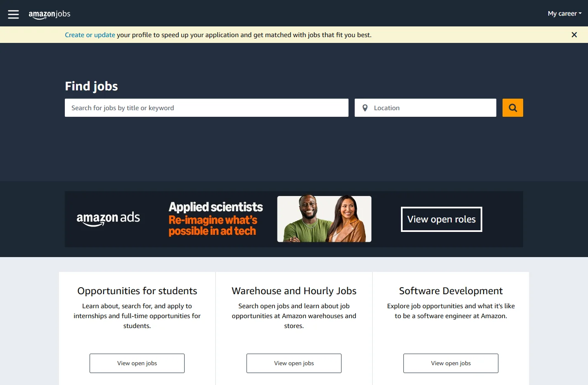Open the hamburger navigation menu

(13, 14)
